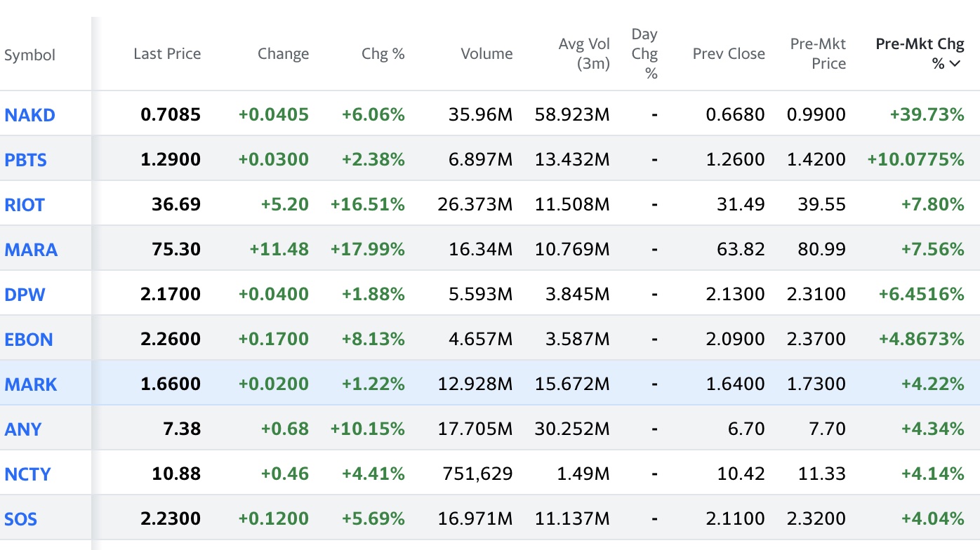
Task: Open the RIOT ticker link
Action: click(x=25, y=205)
